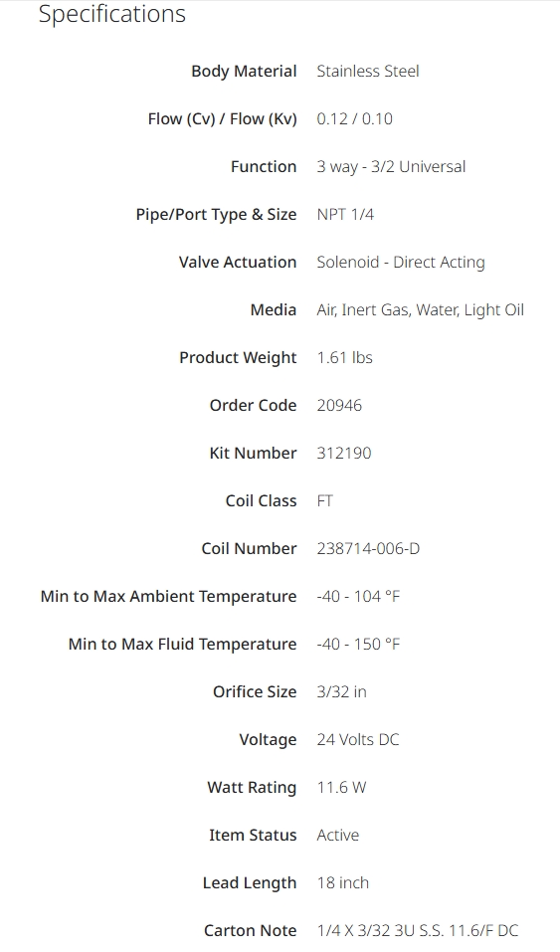Viewport: 560px width, 952px height.
Task: Click the Carton Note value text
Action: (x=418, y=931)
